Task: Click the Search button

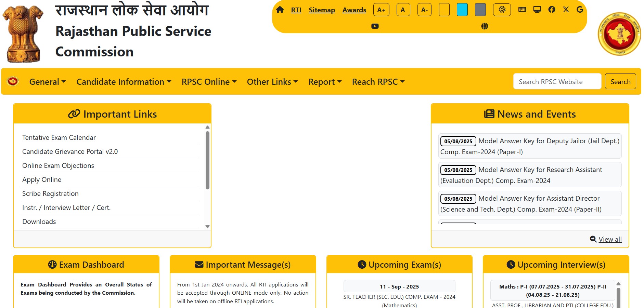Action: click(x=620, y=81)
